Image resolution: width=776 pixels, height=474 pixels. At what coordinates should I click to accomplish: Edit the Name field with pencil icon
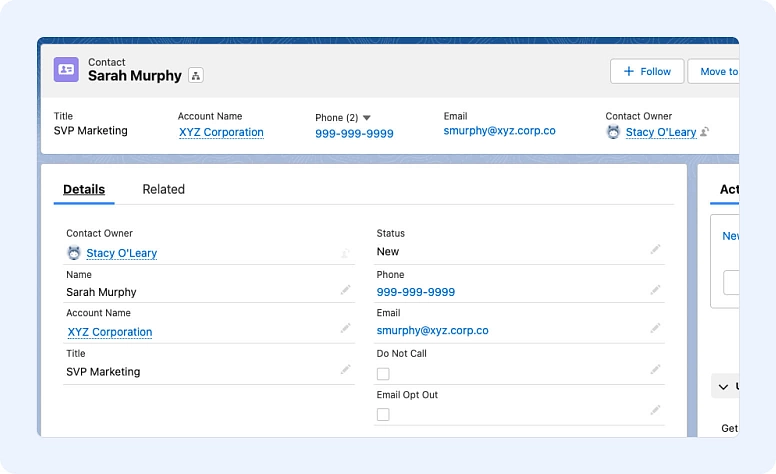click(345, 290)
